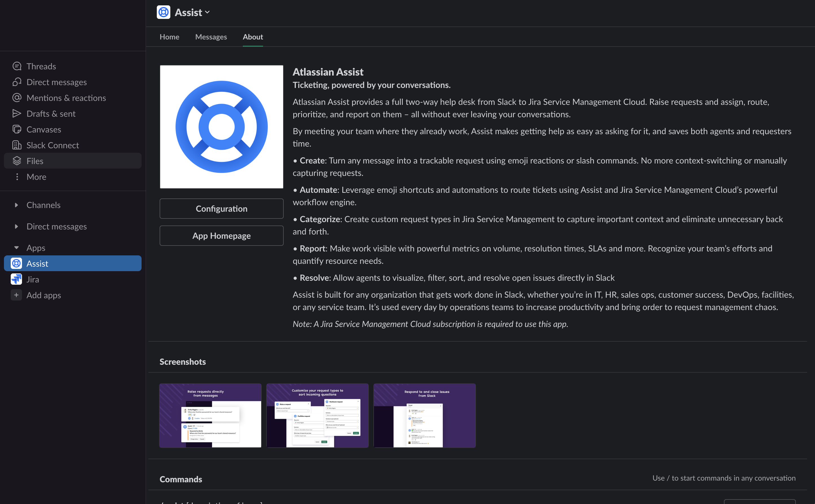
Task: Click the three-dot More icon
Action: [x=17, y=177]
